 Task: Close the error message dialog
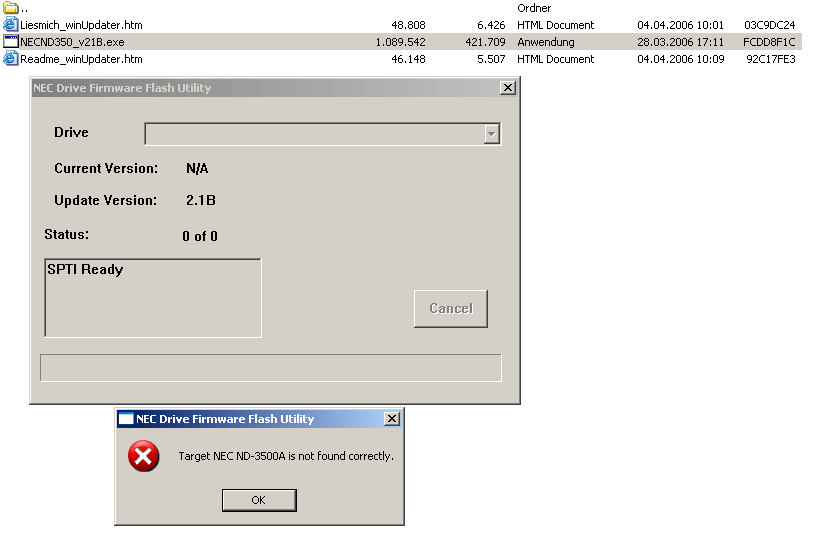click(392, 418)
